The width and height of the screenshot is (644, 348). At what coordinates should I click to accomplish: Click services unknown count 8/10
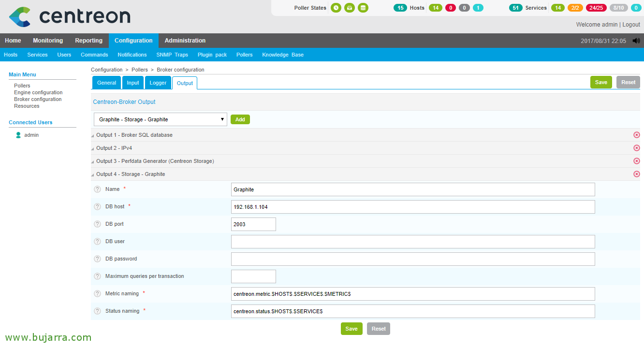(x=618, y=8)
